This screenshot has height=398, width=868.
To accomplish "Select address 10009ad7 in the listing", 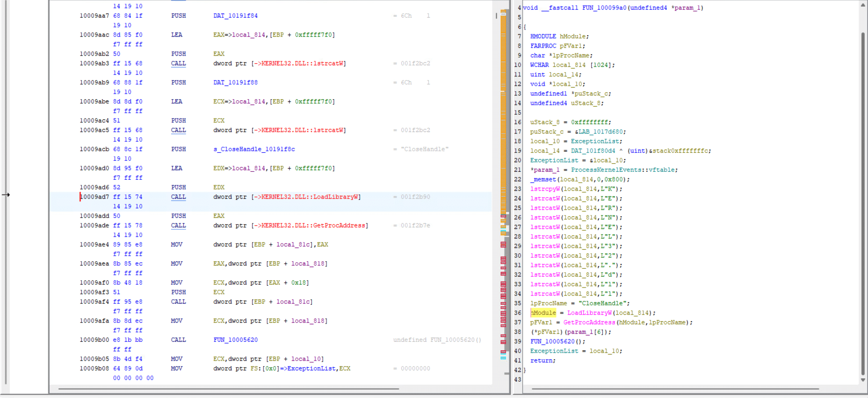I will (94, 197).
